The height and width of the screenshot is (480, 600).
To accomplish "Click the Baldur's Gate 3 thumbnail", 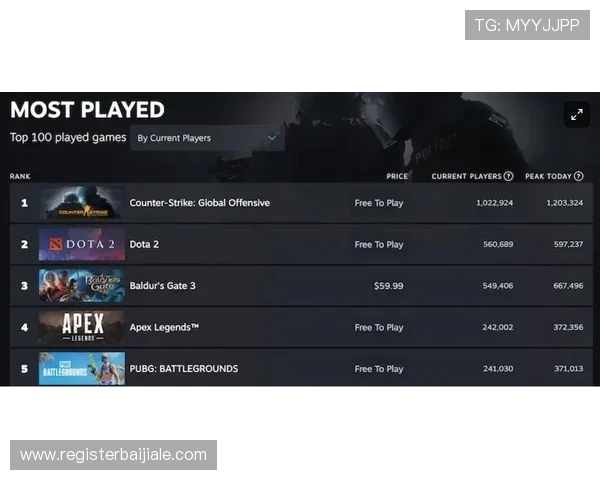I will click(82, 285).
